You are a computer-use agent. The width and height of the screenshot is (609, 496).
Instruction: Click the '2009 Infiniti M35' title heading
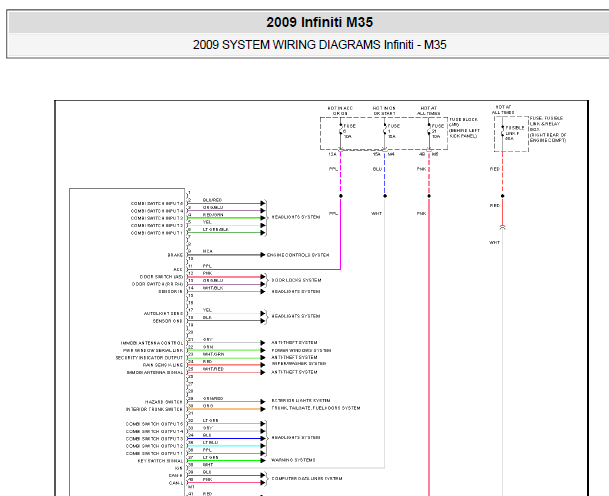tap(319, 22)
